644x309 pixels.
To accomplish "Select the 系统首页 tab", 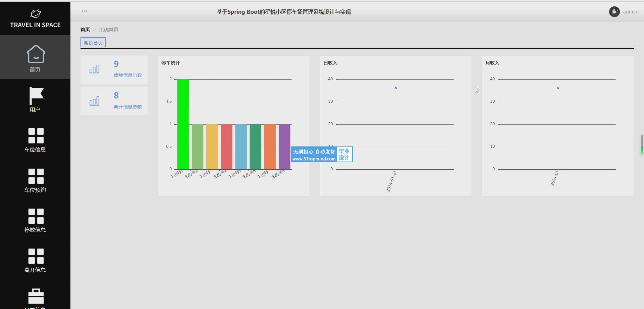I will 93,43.
